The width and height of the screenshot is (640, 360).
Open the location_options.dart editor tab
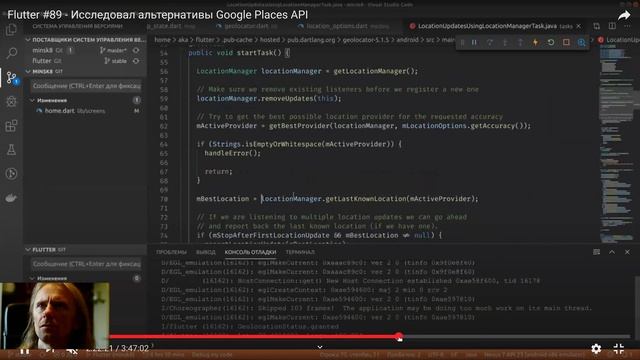(344, 26)
